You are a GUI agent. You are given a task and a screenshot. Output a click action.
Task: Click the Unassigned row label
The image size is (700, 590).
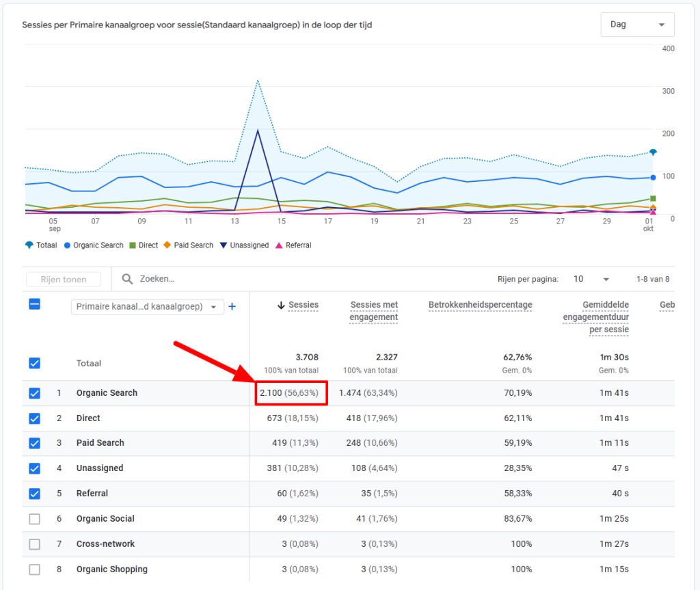click(x=100, y=468)
